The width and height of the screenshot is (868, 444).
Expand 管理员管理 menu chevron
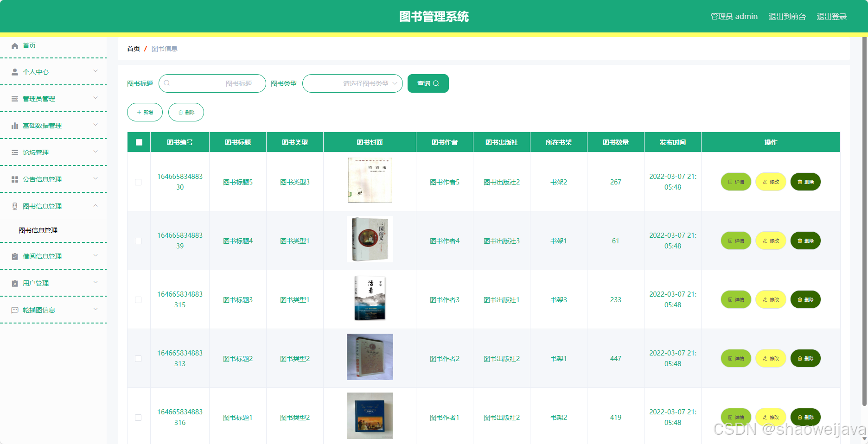click(96, 98)
